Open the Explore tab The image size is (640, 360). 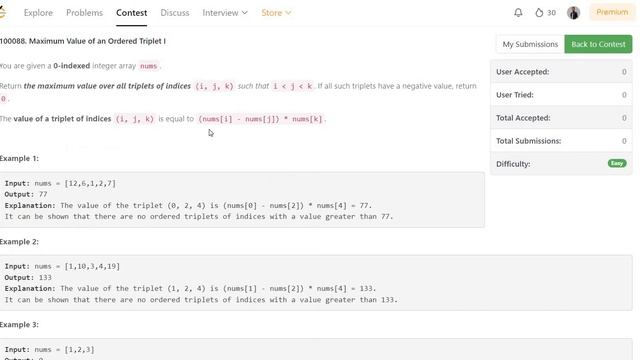coord(38,13)
